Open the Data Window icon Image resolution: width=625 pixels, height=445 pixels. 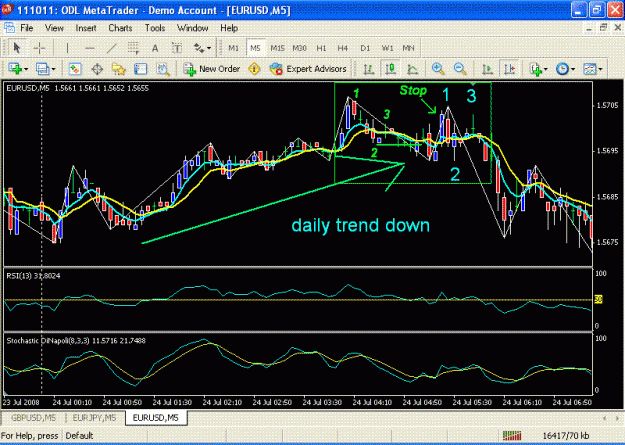tap(97, 69)
